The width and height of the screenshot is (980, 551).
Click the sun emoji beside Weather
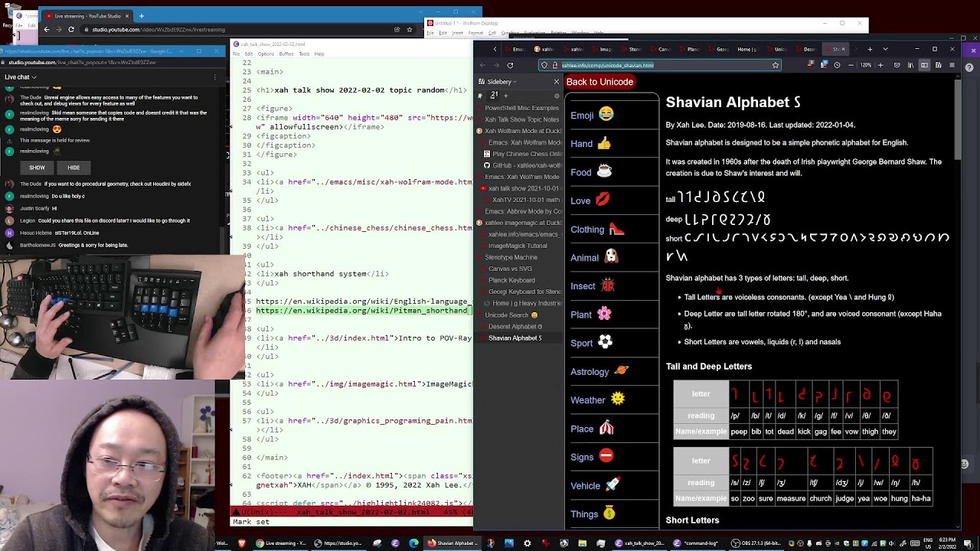618,399
